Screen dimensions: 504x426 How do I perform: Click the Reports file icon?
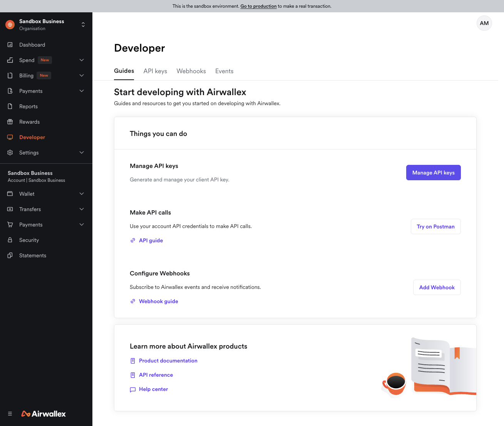coord(10,106)
